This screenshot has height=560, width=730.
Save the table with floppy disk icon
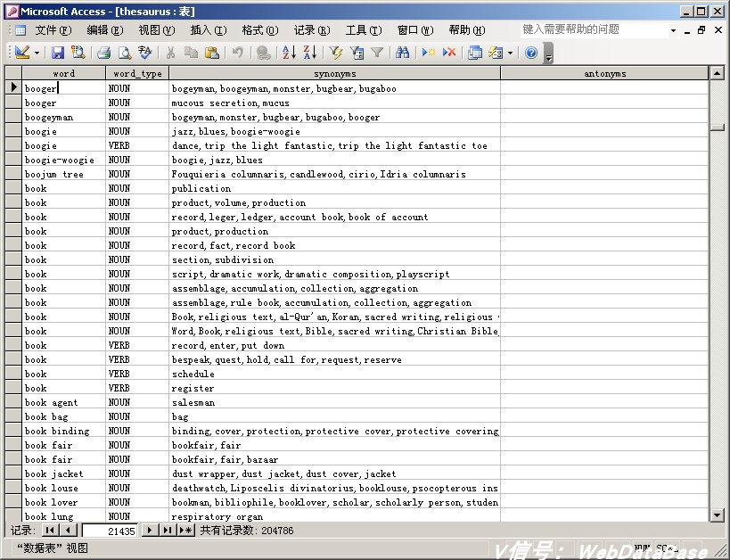(x=57, y=53)
